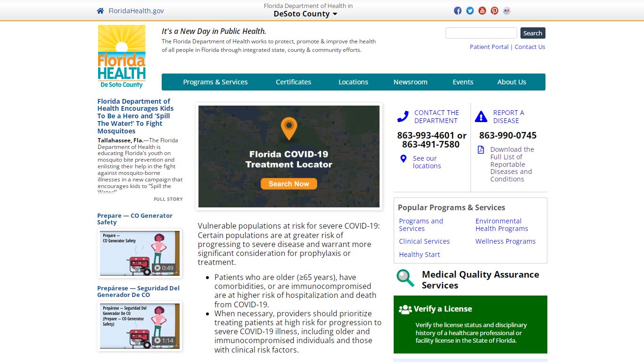Click Search Now on the COVID-19 Treatment Locator

coord(289,184)
